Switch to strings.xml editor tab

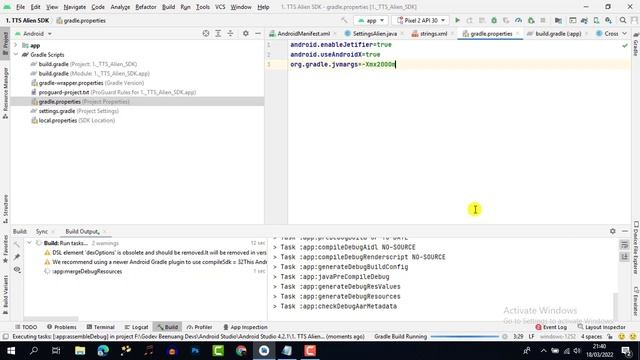point(433,33)
